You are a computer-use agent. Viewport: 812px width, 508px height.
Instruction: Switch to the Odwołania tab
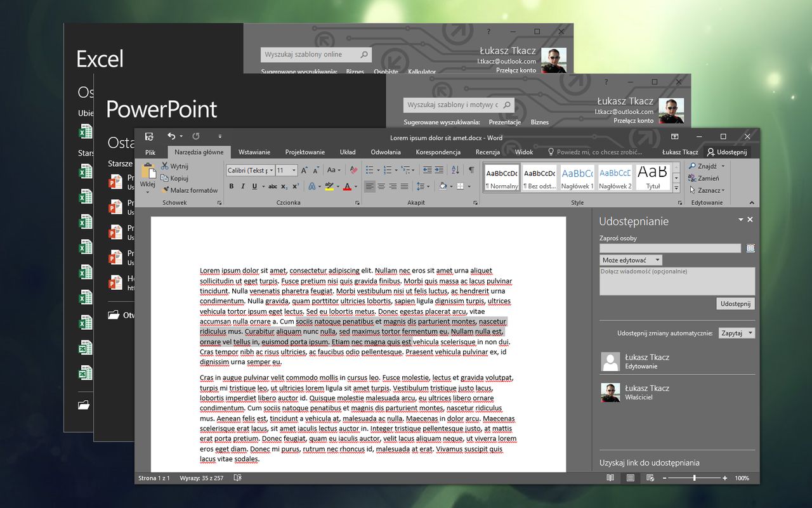click(386, 152)
